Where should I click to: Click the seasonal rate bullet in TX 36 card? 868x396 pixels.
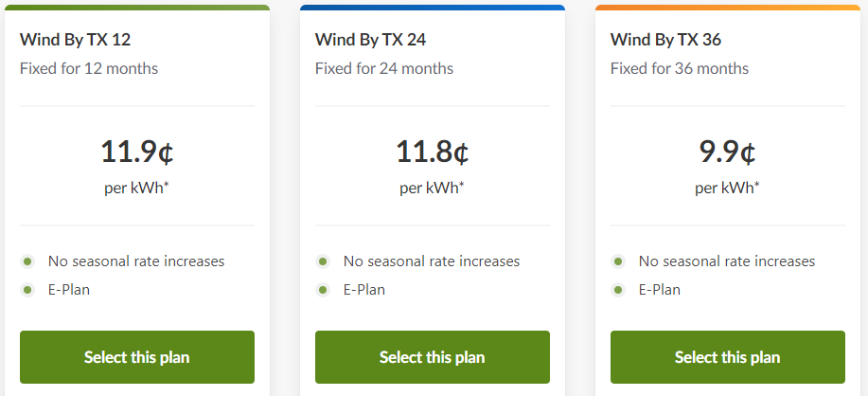coord(619,261)
